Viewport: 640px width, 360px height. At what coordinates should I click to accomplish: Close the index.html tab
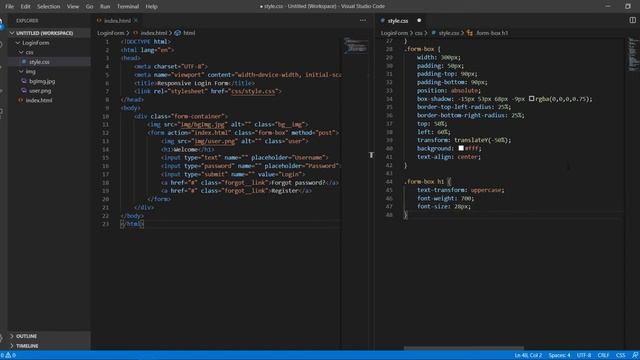136,20
